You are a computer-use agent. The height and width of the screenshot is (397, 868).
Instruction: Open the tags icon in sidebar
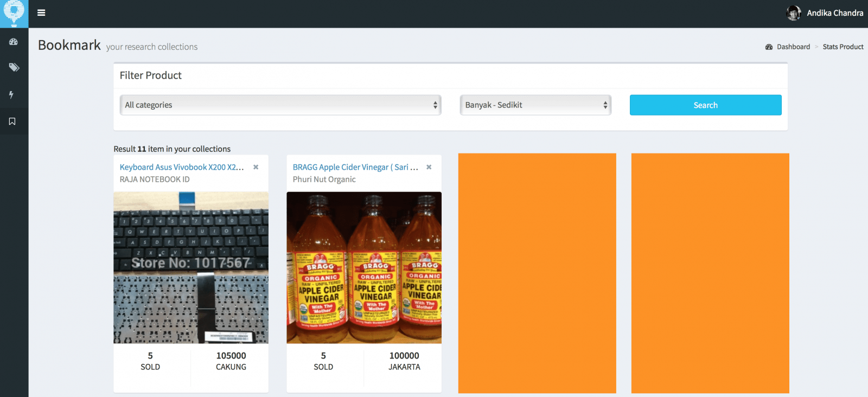click(x=14, y=67)
